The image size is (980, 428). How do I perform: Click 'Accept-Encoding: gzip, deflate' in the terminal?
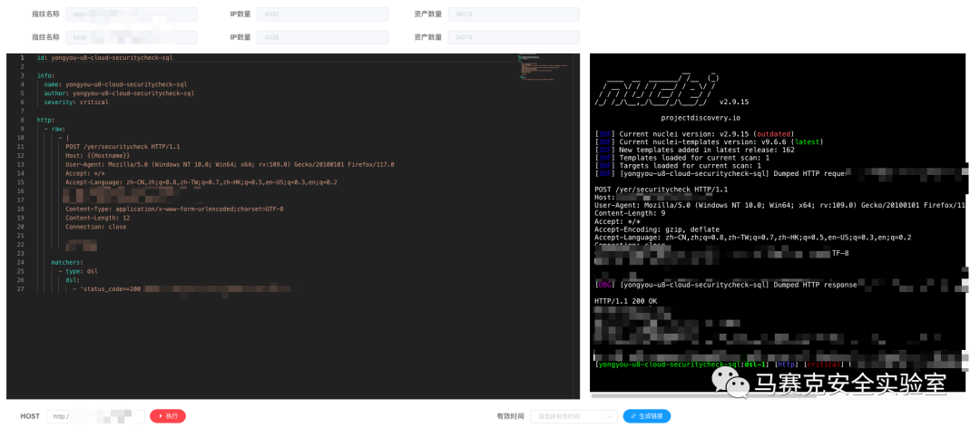coord(657,229)
